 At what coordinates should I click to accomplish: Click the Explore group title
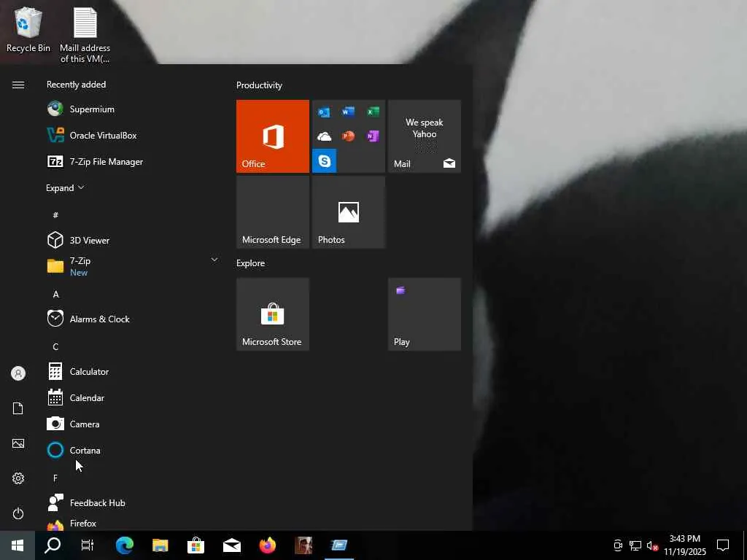251,262
